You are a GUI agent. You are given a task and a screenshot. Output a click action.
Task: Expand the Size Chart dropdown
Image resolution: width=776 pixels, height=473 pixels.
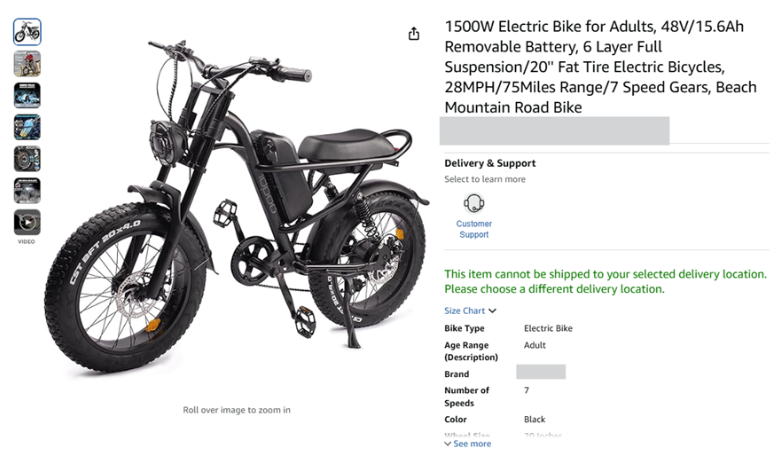[x=465, y=311]
